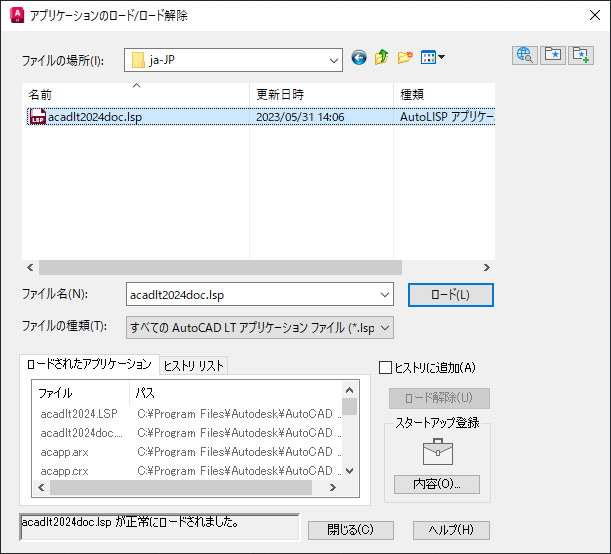Sort by the 名前 column header
The height and width of the screenshot is (554, 611).
click(x=136, y=95)
